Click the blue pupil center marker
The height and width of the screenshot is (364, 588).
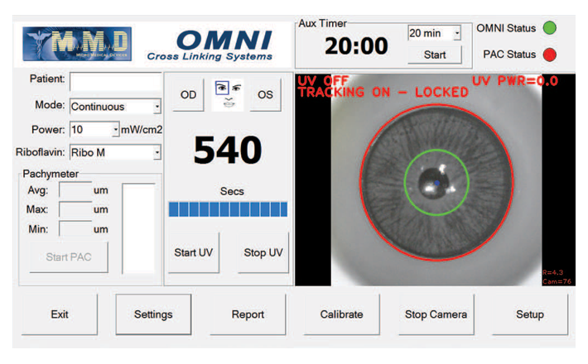pos(437,182)
